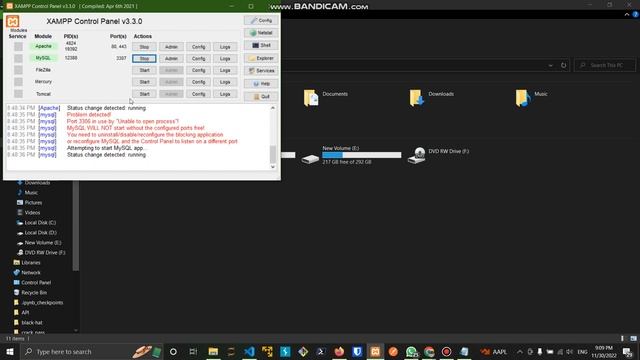Refresh the File Explorer address bar

[563, 65]
